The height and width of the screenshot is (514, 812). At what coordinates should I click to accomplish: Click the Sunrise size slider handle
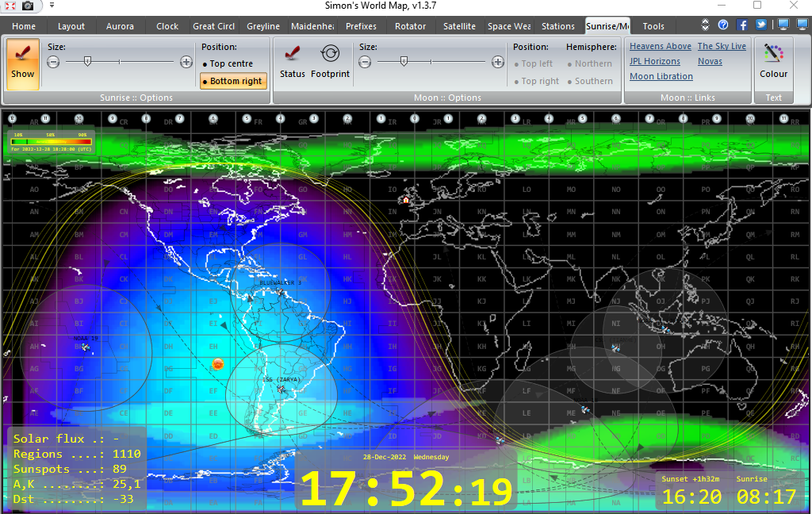pos(87,61)
